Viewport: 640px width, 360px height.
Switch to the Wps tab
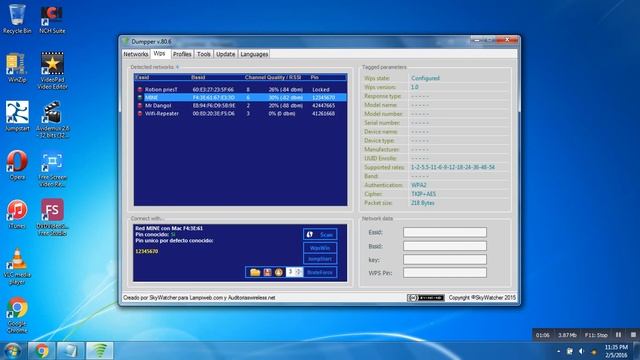[160, 53]
